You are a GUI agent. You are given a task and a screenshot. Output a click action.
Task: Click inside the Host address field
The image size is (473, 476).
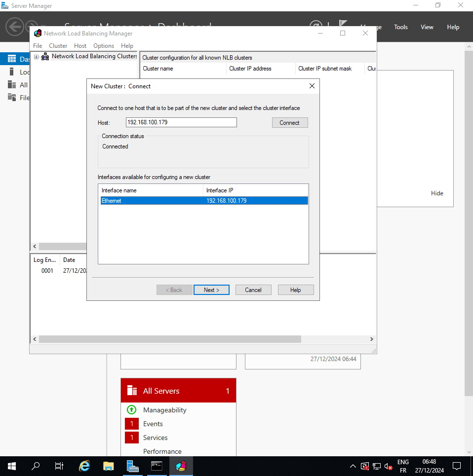point(181,122)
